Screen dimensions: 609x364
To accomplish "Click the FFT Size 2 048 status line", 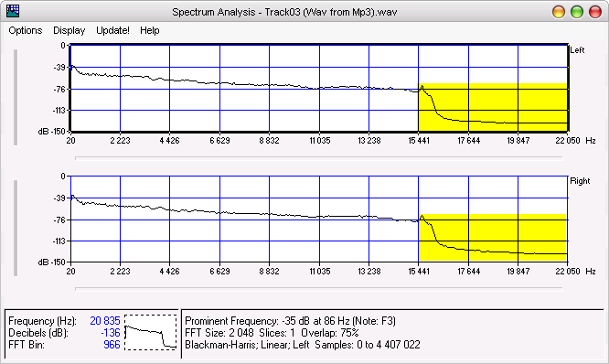I will [272, 333].
